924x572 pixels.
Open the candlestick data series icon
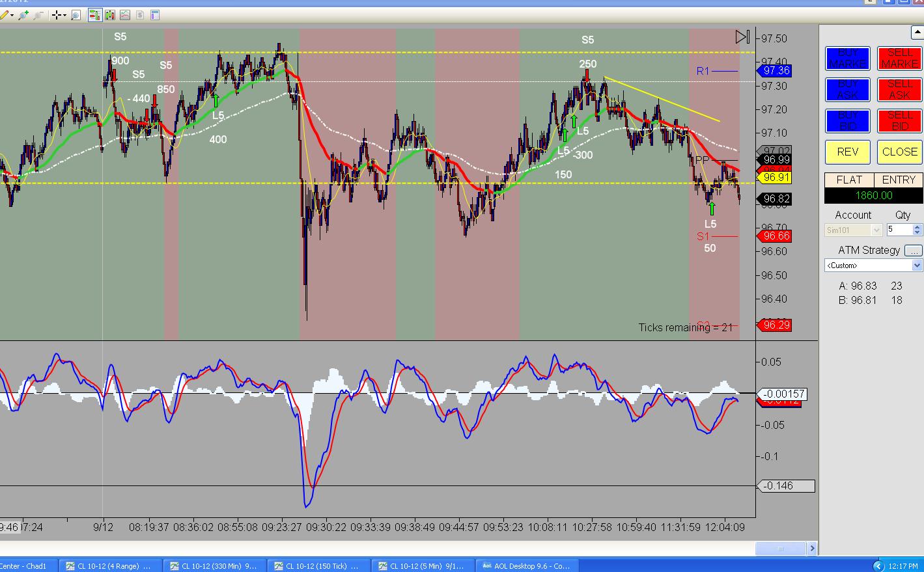pos(109,14)
